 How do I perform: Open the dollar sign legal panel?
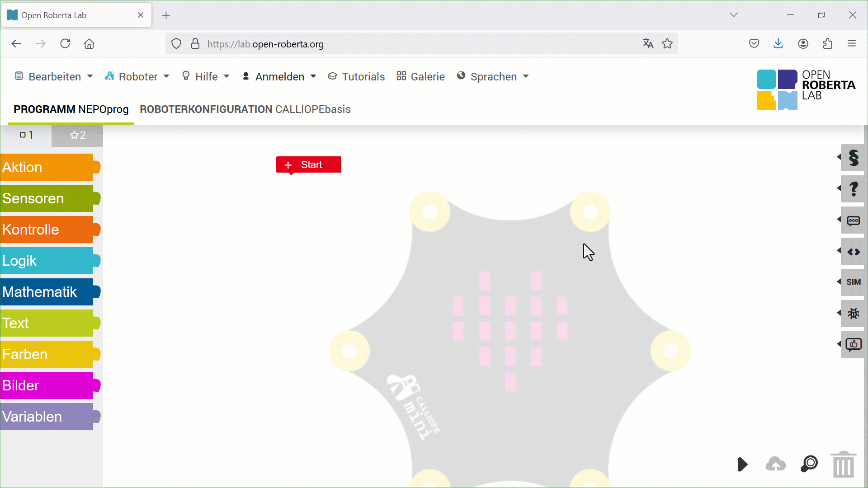coord(853,158)
